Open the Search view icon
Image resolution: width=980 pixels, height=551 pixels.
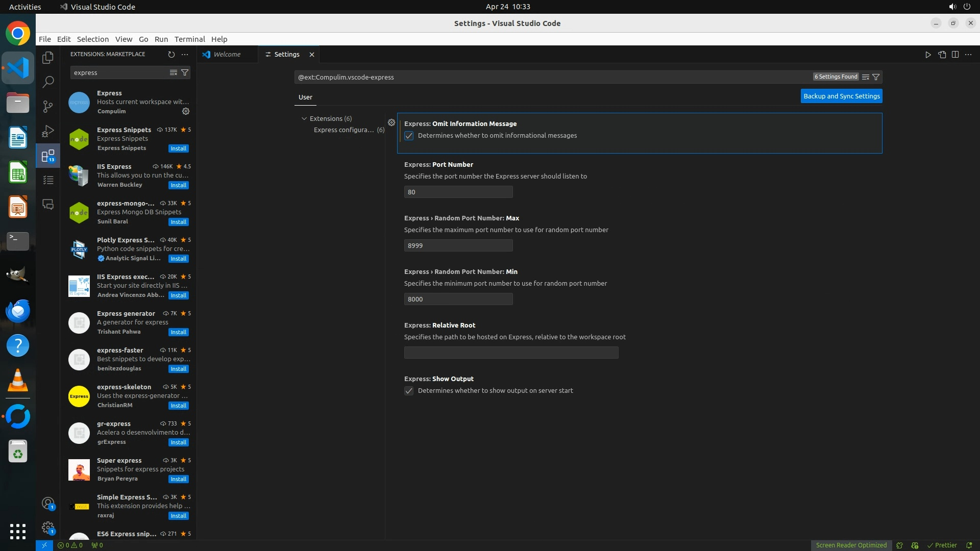pyautogui.click(x=48, y=82)
